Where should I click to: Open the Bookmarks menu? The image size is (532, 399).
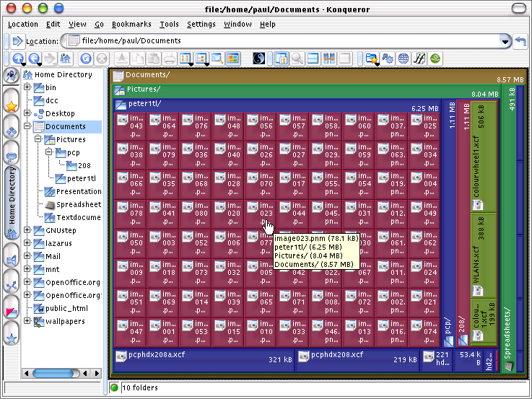131,24
